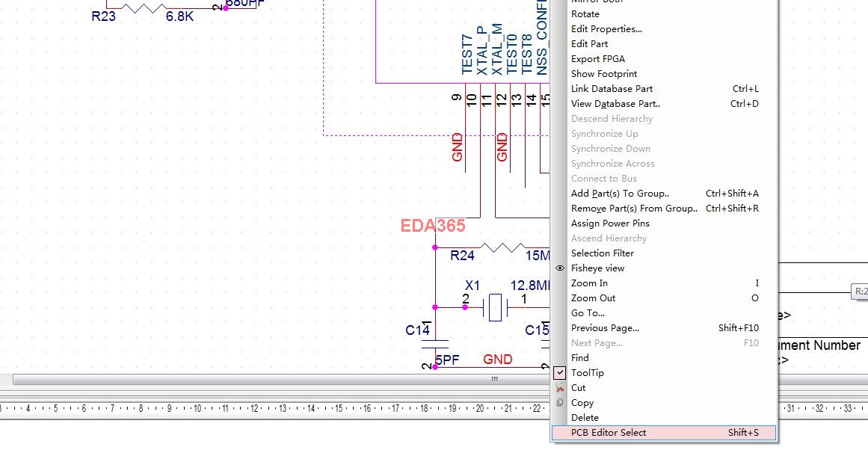Select PCB Editor Select entry
The image size is (868, 450).
point(664,432)
